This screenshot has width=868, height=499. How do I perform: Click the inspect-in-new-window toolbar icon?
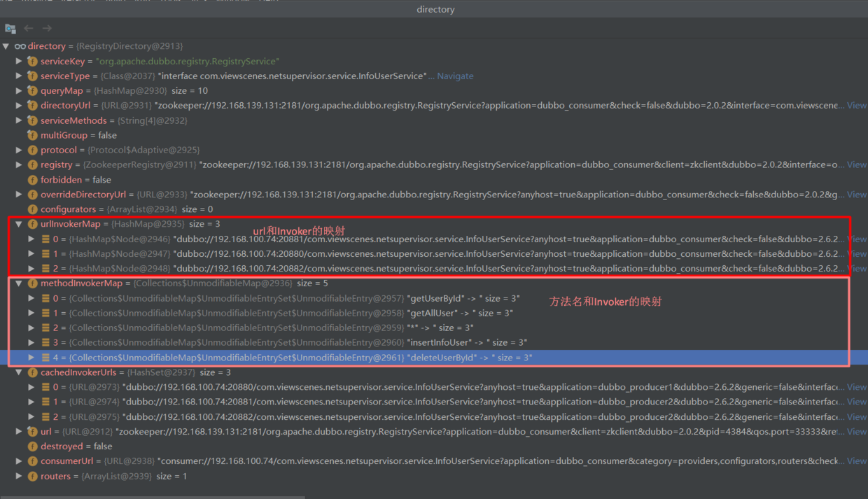tap(10, 29)
